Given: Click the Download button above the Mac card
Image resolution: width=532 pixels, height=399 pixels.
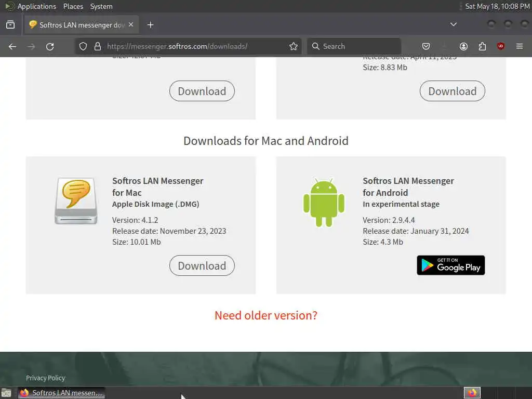Looking at the screenshot, I should click(202, 91).
